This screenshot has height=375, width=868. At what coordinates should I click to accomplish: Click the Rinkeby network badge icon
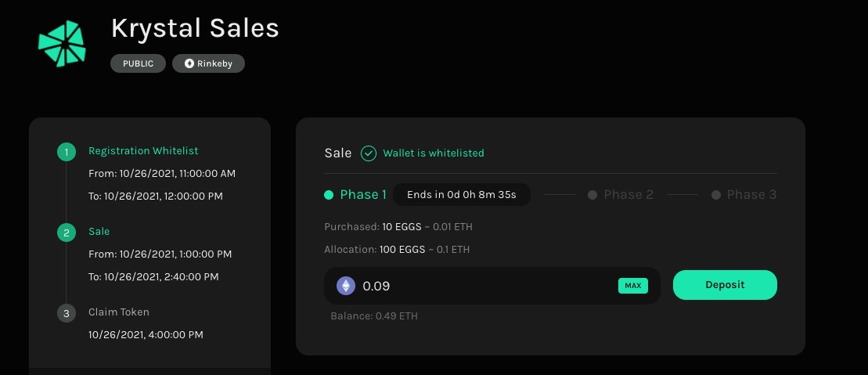(189, 63)
